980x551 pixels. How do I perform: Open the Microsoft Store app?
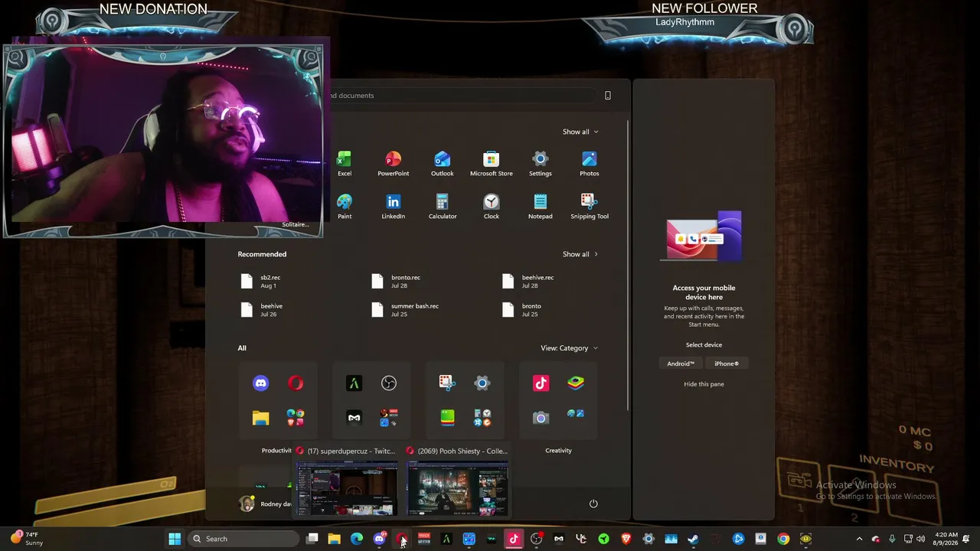[x=491, y=163]
